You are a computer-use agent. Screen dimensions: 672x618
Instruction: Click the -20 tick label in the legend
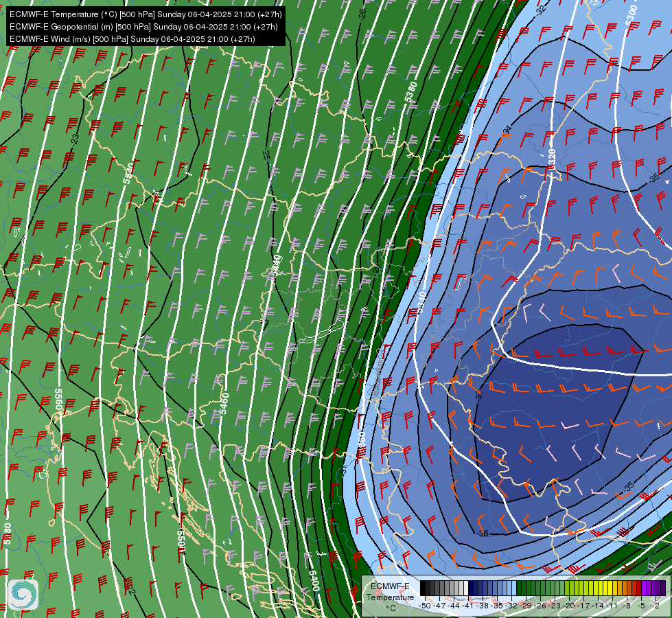pyautogui.click(x=570, y=606)
